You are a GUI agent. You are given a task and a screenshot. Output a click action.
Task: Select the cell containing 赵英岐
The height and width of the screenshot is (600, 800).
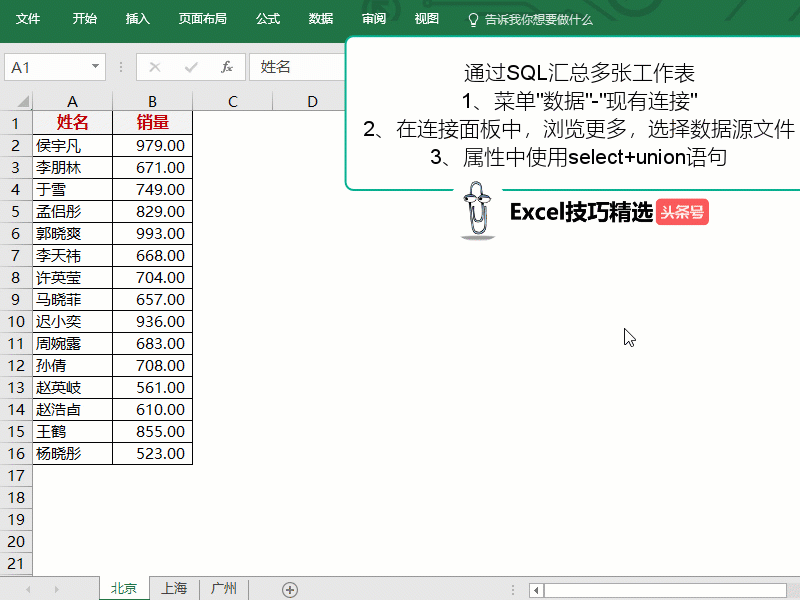(72, 388)
